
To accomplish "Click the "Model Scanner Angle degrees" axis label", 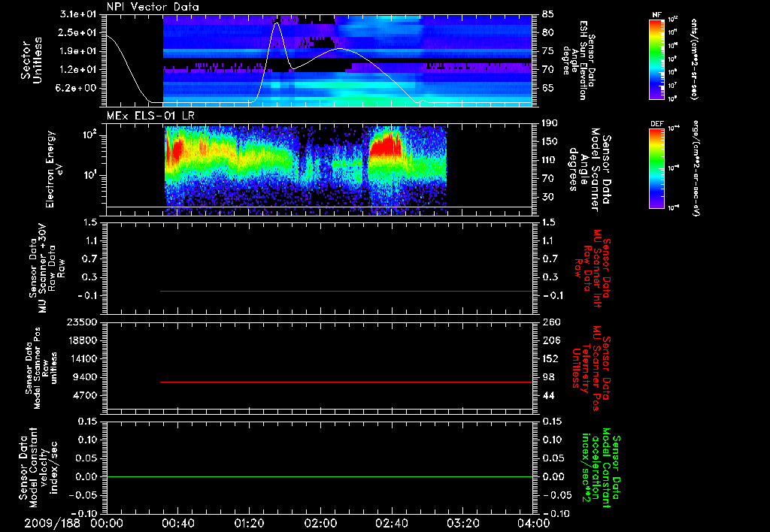I will (590, 169).
